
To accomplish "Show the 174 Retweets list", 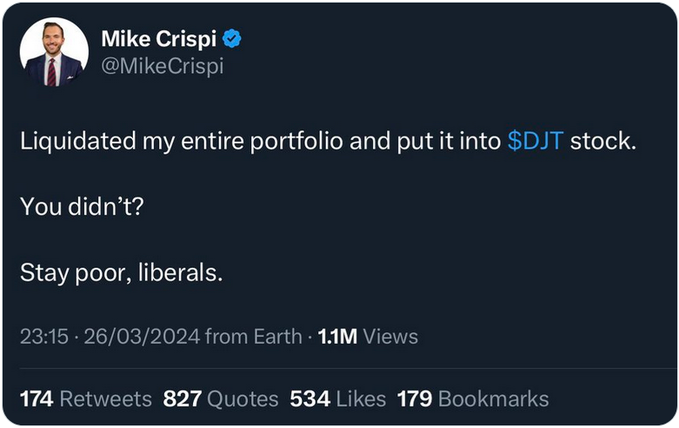I will 86,398.
